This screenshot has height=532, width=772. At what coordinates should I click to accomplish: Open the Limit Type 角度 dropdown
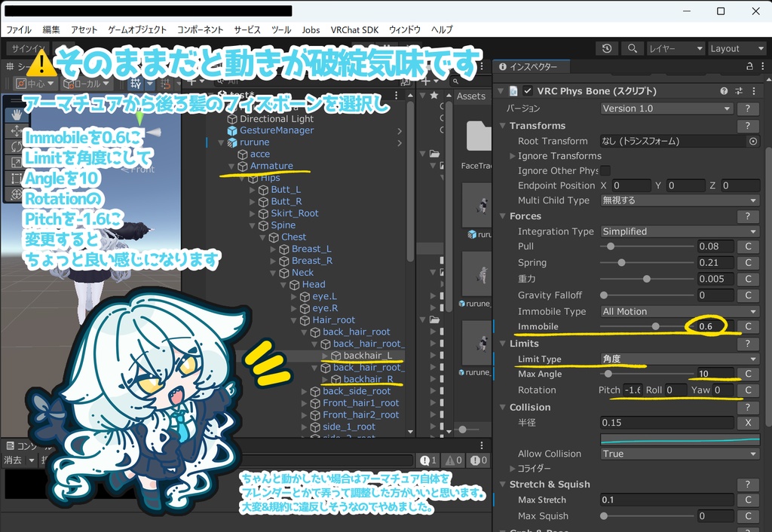pyautogui.click(x=679, y=359)
